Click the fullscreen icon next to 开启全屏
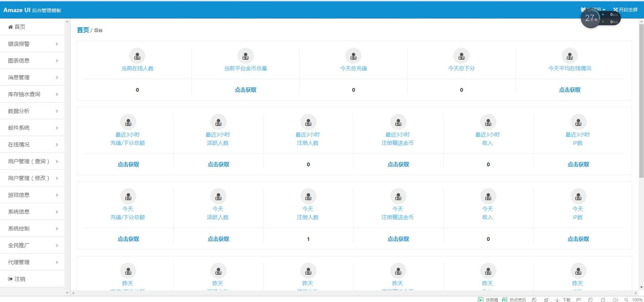Viewport: 644px width, 302px height. click(617, 9)
